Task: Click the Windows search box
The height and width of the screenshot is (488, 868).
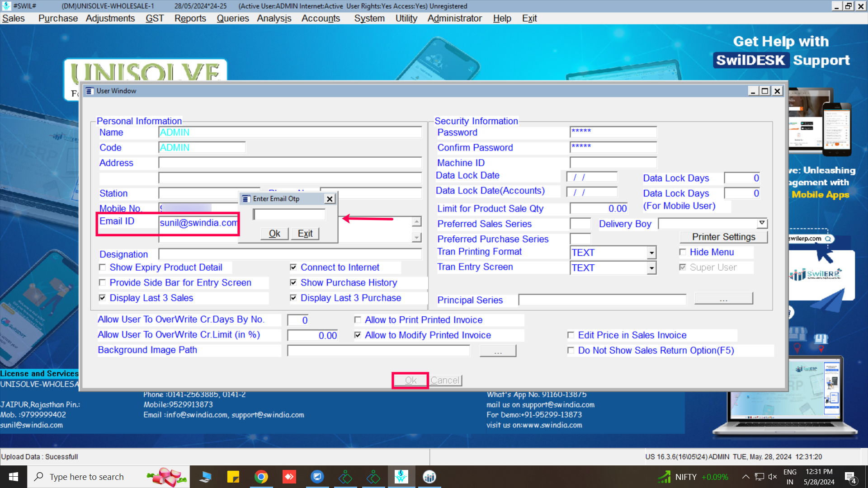Action: coord(108,477)
